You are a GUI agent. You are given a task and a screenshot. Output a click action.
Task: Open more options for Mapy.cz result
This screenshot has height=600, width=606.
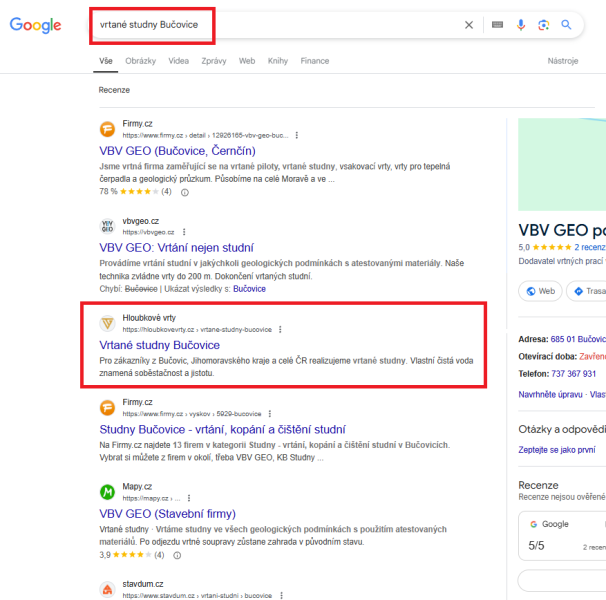(189, 498)
